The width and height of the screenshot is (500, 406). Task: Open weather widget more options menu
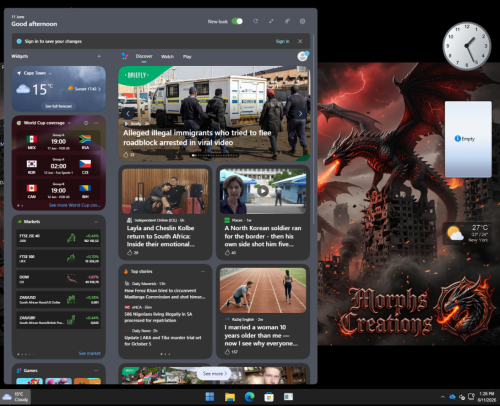coord(96,73)
